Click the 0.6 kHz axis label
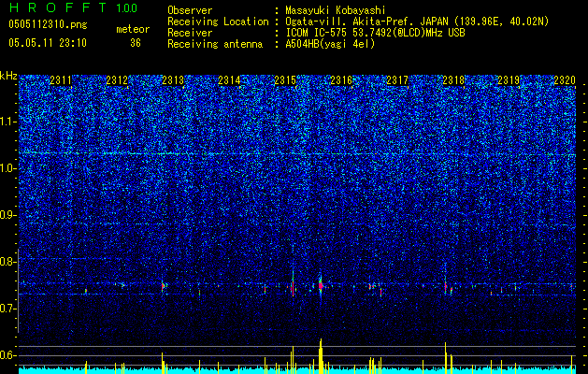Screen dimensions: 588x374 click(8, 355)
